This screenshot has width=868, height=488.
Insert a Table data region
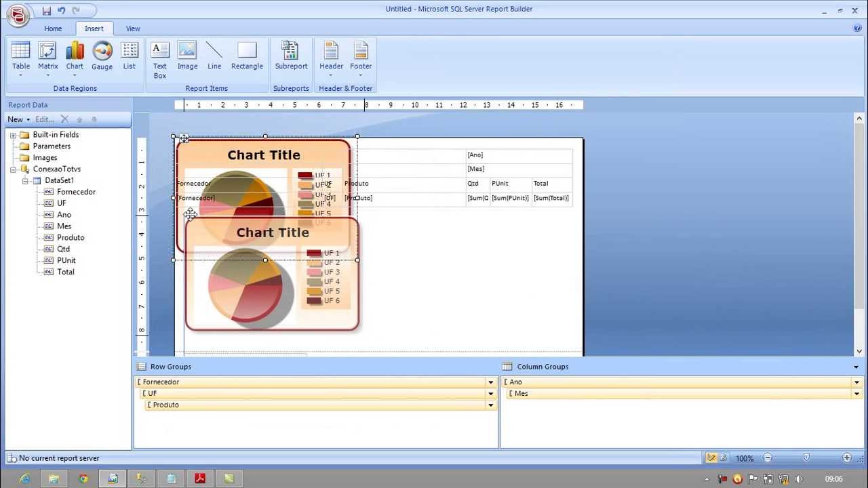point(21,59)
